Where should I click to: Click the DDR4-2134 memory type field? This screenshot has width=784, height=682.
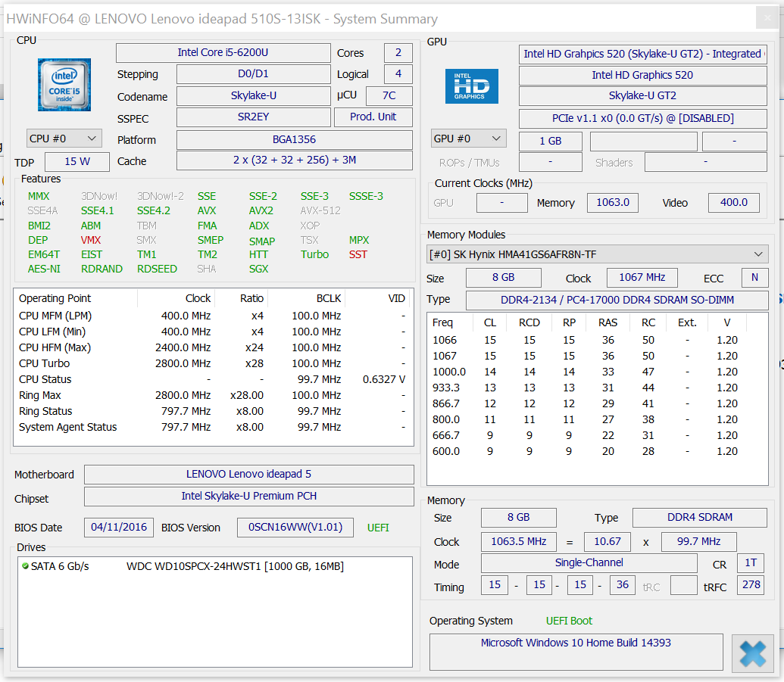(x=617, y=300)
